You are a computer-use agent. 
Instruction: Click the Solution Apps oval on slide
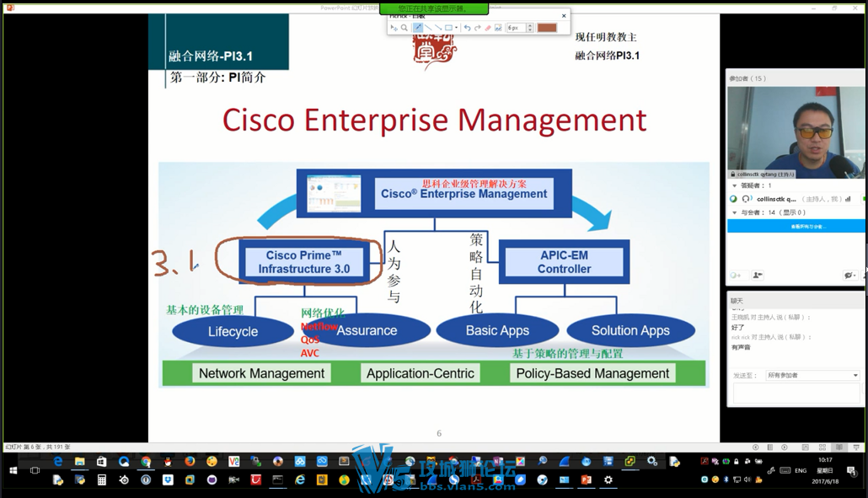[x=630, y=330]
